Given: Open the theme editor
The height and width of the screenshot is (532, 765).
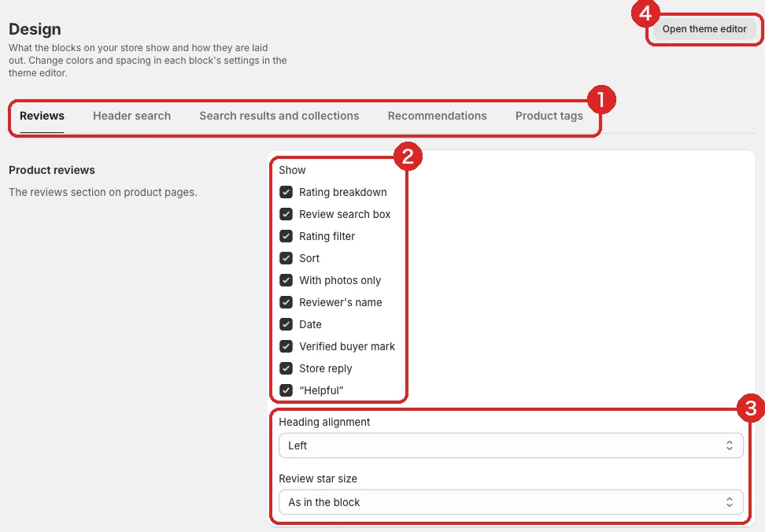Looking at the screenshot, I should coord(704,29).
